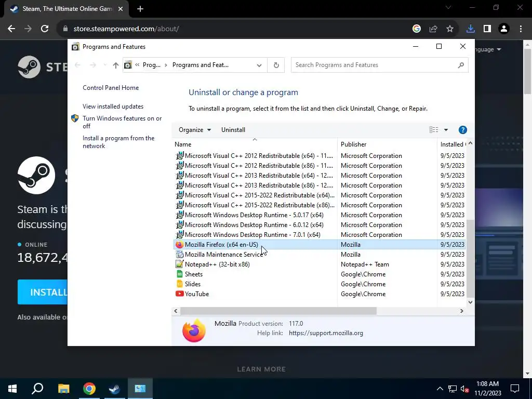Switch to Steam app in taskbar

115,389
